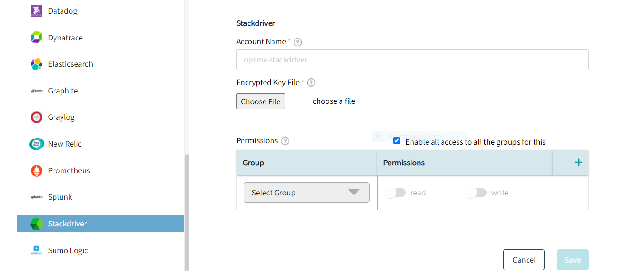Select the Prometheus integration icon

[x=35, y=170]
